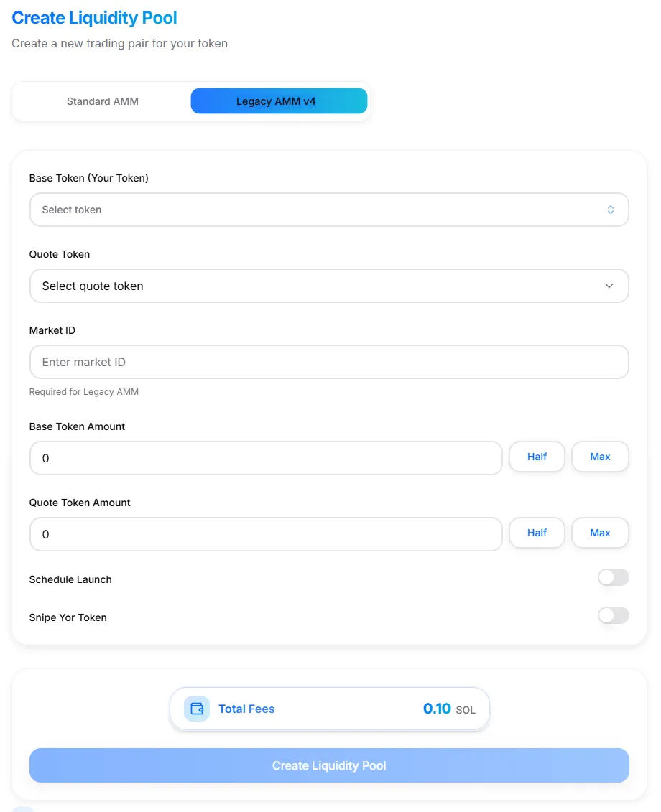Click the Base Token Amount input box
661x812 pixels.
tap(265, 458)
